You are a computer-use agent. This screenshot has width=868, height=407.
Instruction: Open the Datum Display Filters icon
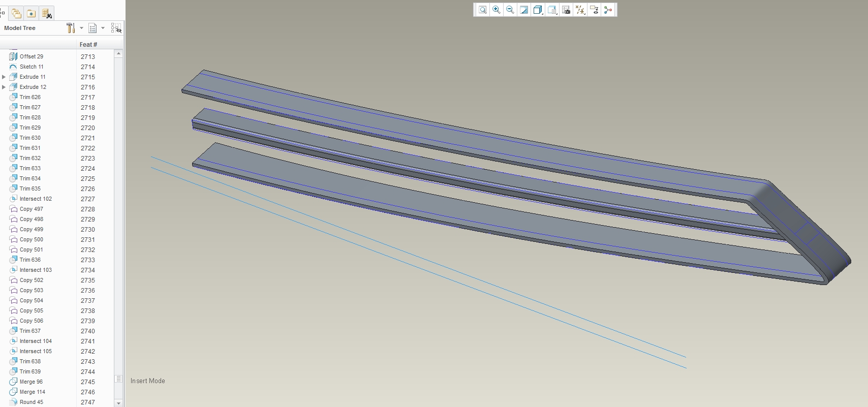(580, 10)
